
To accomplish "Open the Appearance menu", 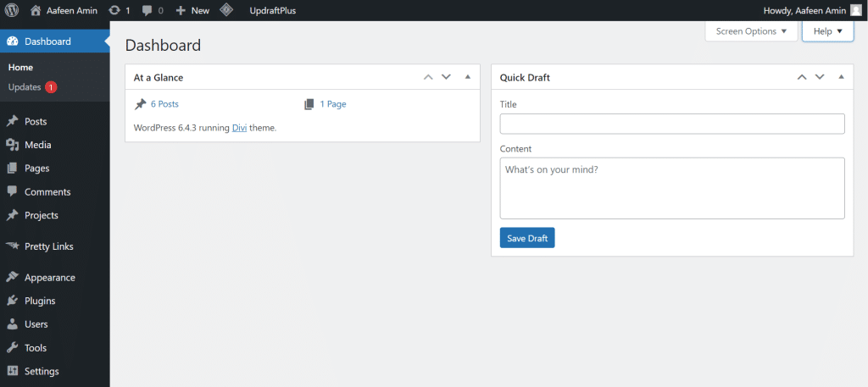I will pyautogui.click(x=49, y=277).
